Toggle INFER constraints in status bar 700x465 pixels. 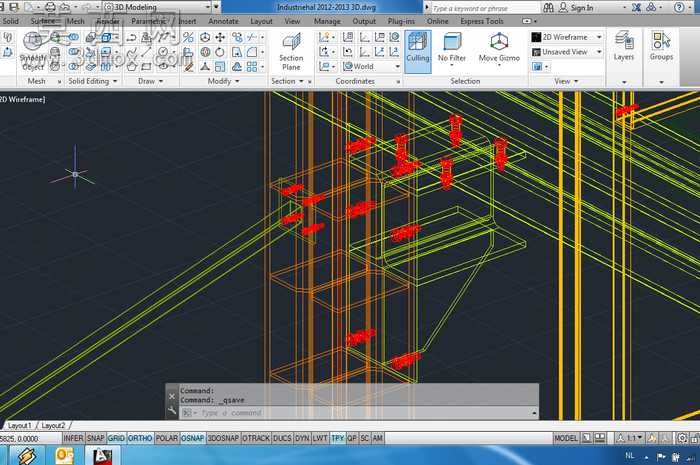[73, 438]
